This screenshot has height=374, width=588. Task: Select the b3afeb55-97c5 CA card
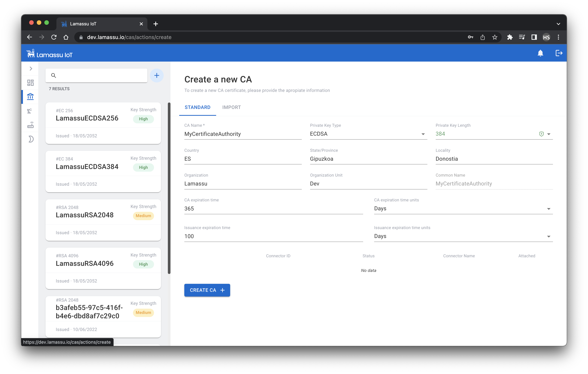click(103, 317)
